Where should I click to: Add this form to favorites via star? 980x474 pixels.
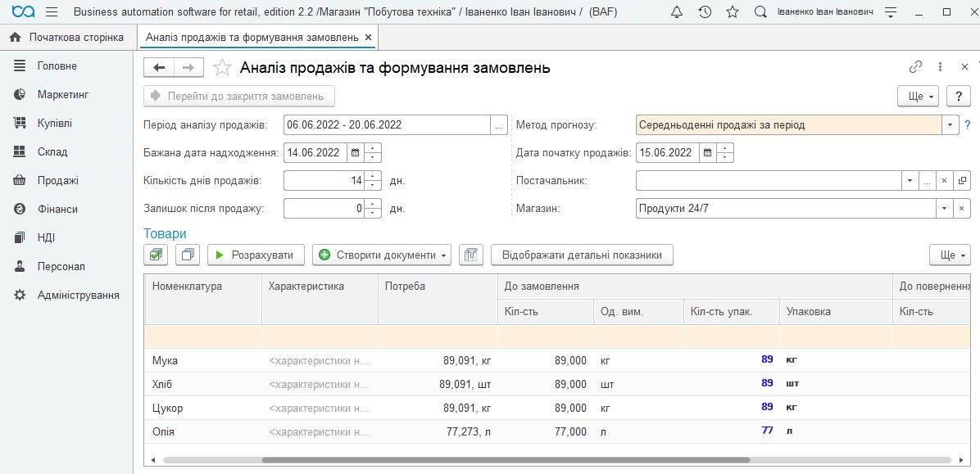(221, 68)
